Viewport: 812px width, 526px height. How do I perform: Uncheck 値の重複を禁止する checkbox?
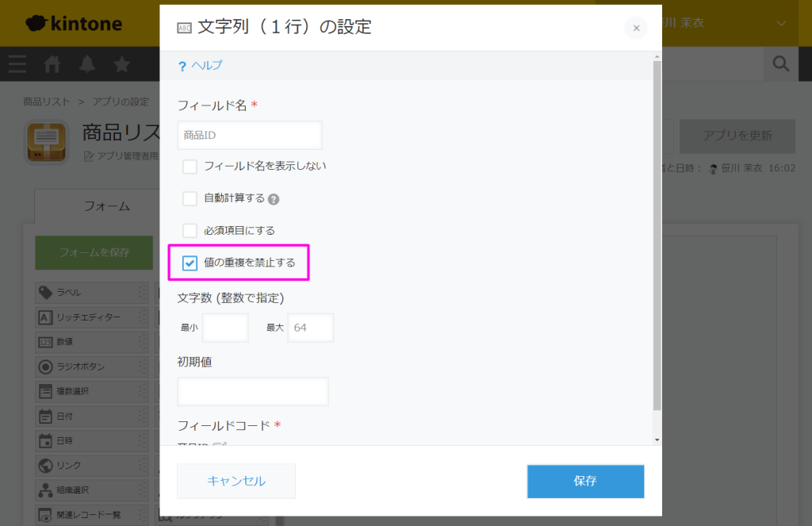coord(190,263)
